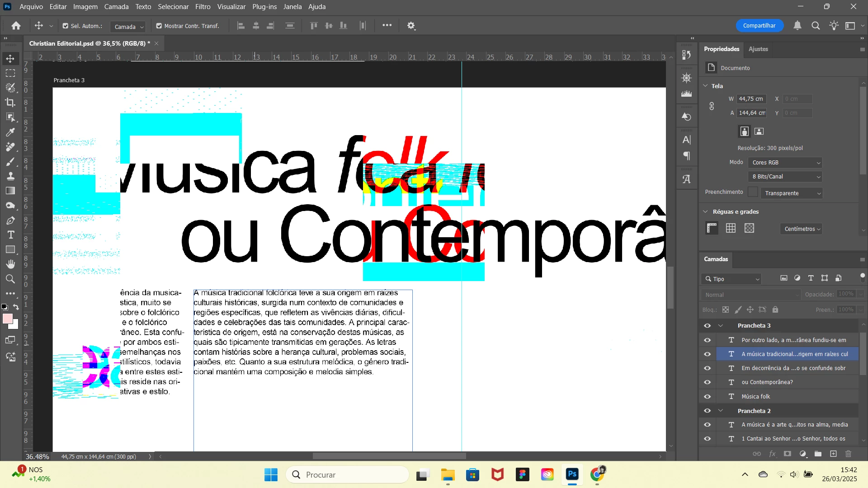Click the foreground color swatch
868x488 pixels.
point(7,319)
